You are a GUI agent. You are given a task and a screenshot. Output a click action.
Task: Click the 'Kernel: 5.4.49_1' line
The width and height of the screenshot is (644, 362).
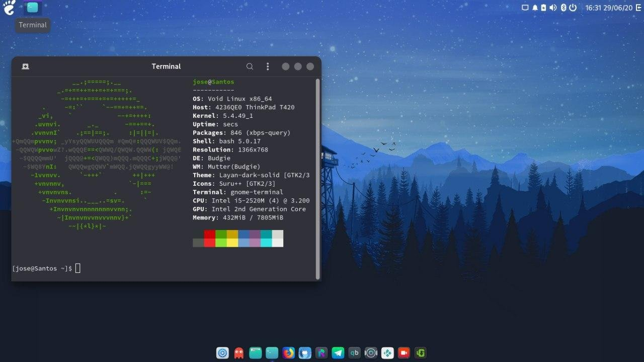tap(223, 116)
